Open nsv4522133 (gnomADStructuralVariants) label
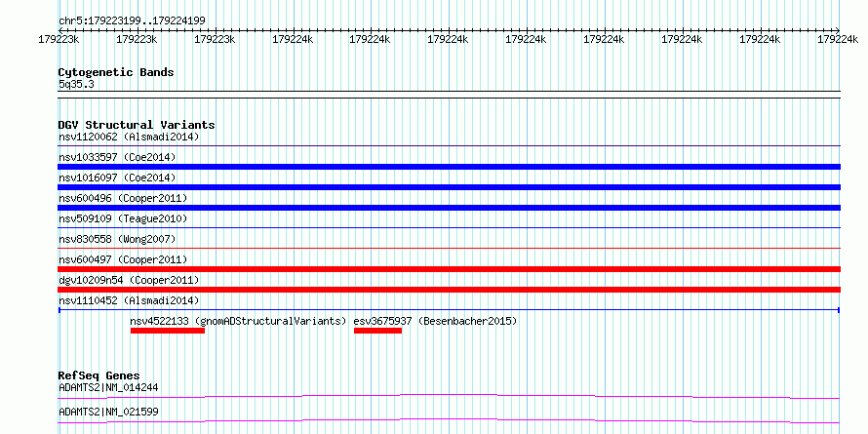The image size is (868, 434). 238,321
